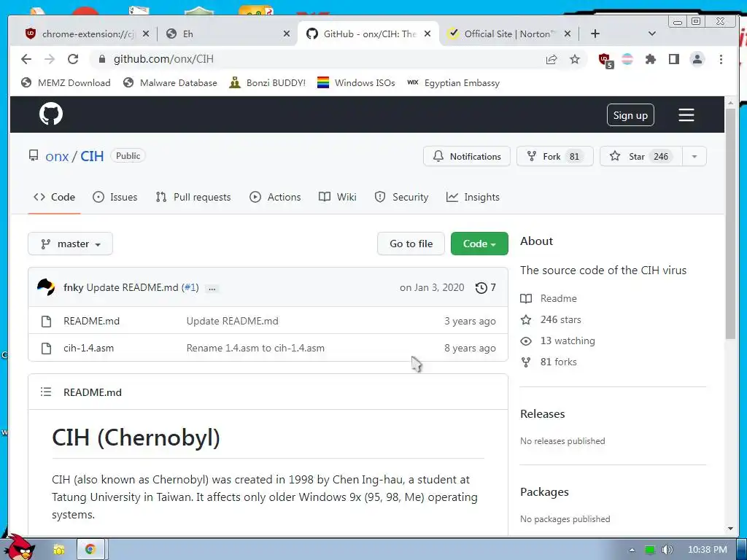This screenshot has width=747, height=560.
Task: Open the README.md file
Action: pyautogui.click(x=91, y=321)
